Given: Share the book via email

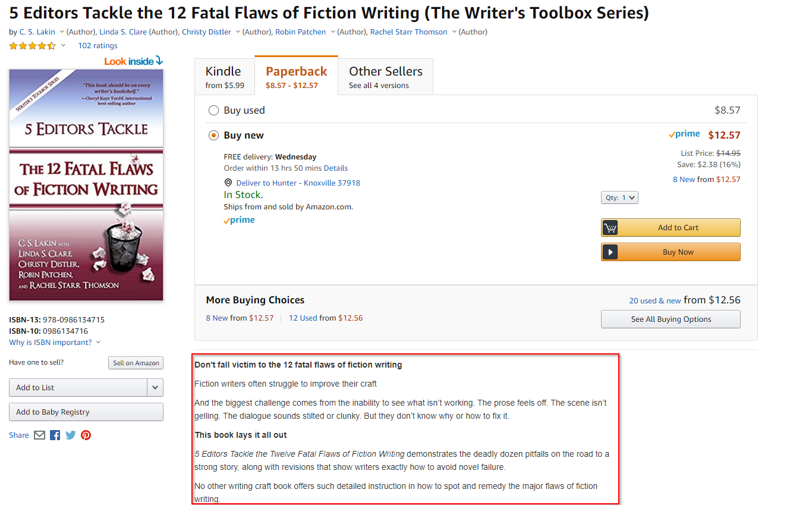Looking at the screenshot, I should tap(39, 435).
